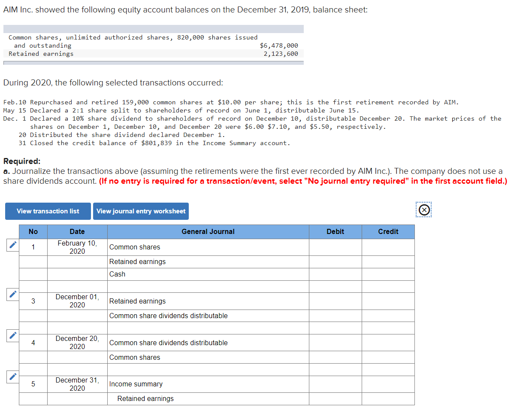Image resolution: width=532 pixels, height=413 pixels.
Task: Click the Credit column header
Action: [388, 231]
